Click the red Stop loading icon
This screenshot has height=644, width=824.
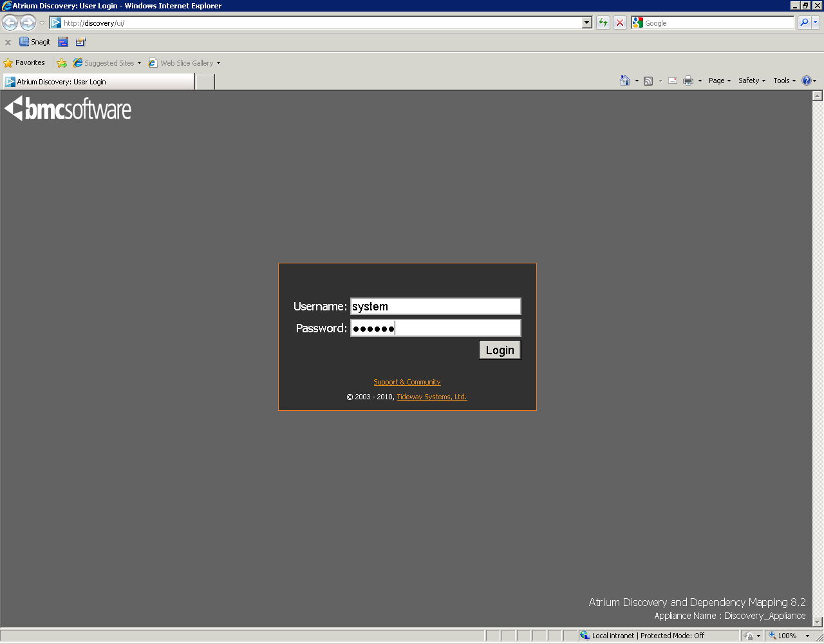point(620,23)
